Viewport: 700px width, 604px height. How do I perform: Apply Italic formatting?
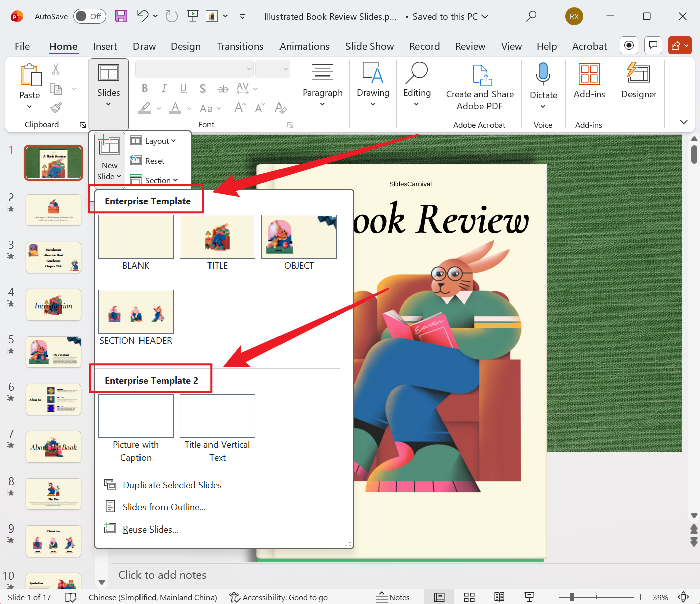[164, 88]
